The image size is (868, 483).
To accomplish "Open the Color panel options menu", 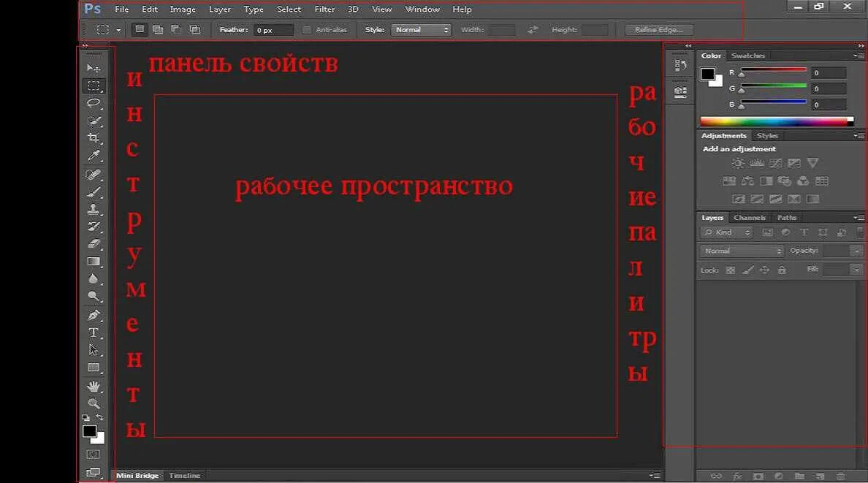I will click(859, 56).
